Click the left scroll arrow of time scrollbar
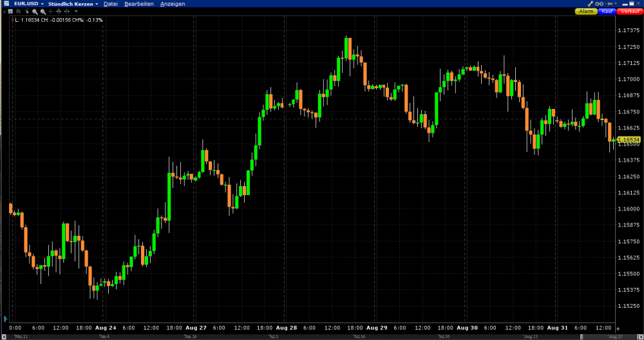The image size is (644, 340). click(x=4, y=336)
